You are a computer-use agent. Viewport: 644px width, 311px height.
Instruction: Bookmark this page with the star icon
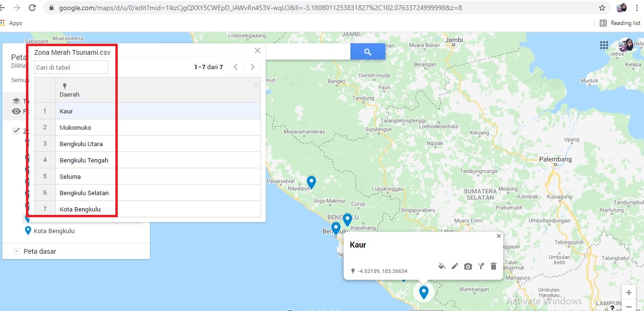(602, 8)
